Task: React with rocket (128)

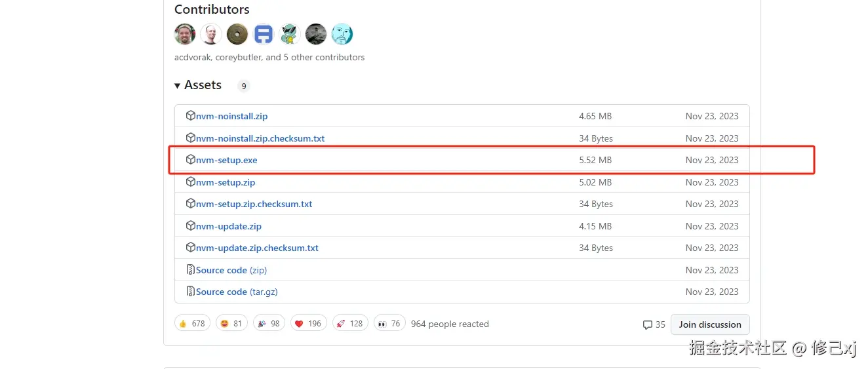Action: [350, 323]
